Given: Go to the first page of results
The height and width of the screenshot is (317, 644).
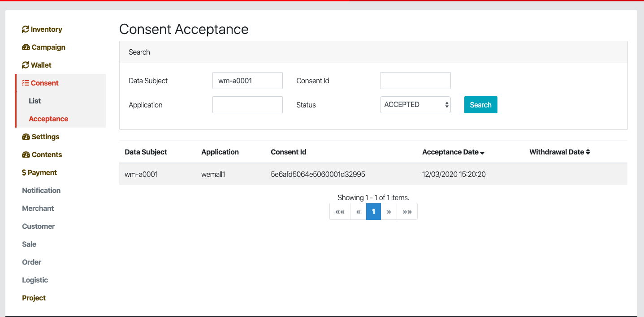Looking at the screenshot, I should (340, 212).
